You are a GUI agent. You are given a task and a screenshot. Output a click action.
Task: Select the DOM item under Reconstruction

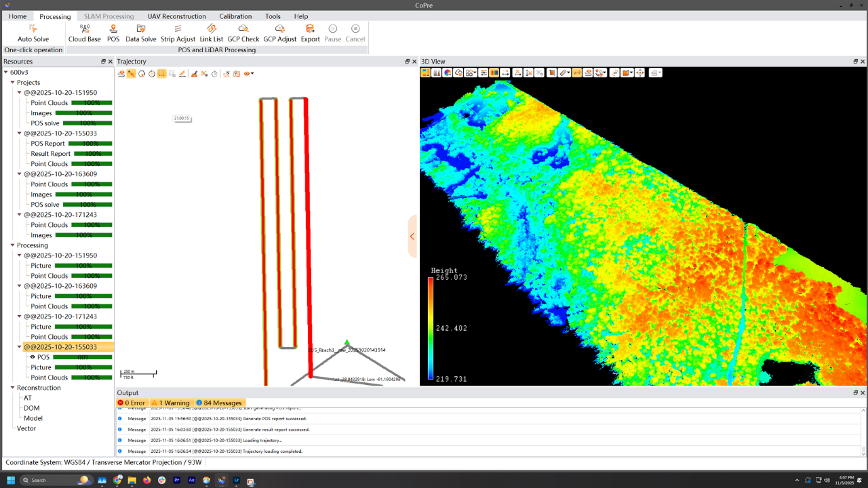click(x=32, y=408)
